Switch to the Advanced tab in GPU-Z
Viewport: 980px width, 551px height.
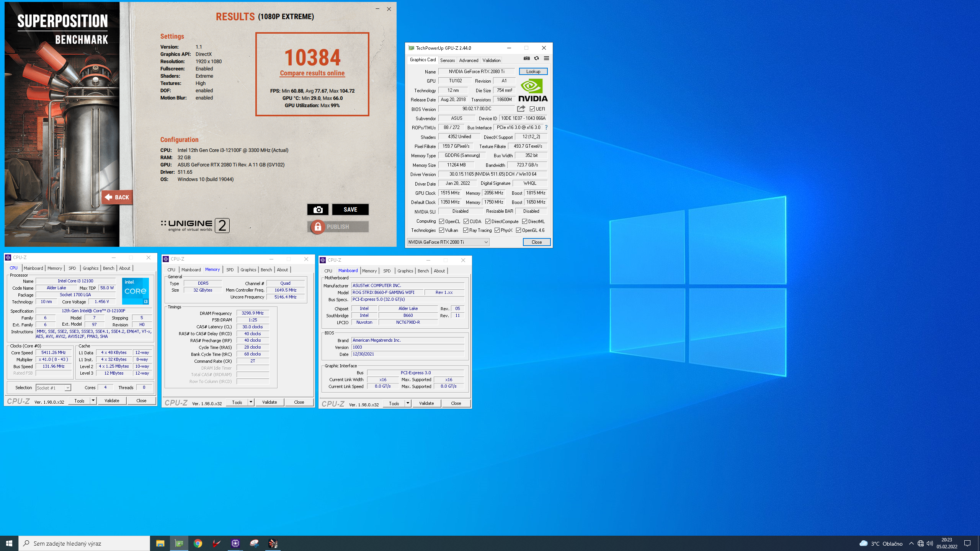[469, 60]
